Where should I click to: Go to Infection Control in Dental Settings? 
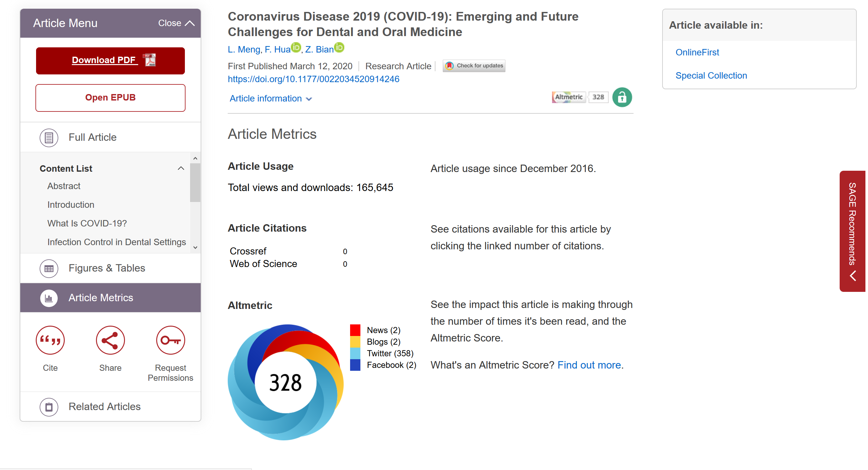pos(117,242)
